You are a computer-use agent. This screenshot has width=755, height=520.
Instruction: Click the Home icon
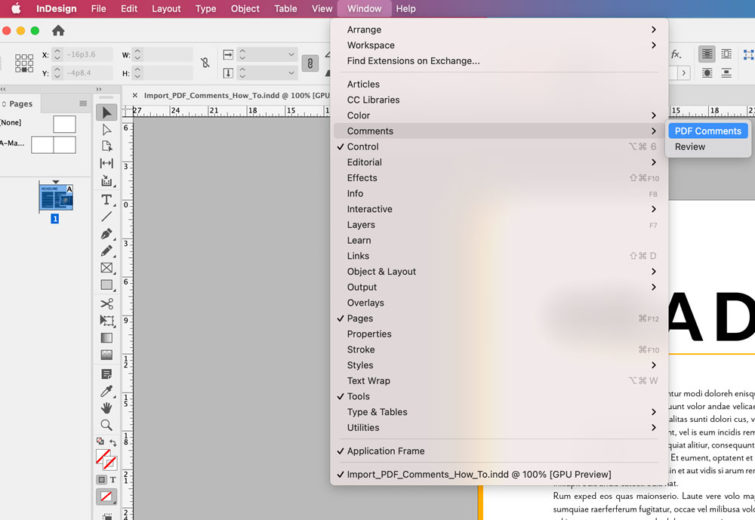58,31
